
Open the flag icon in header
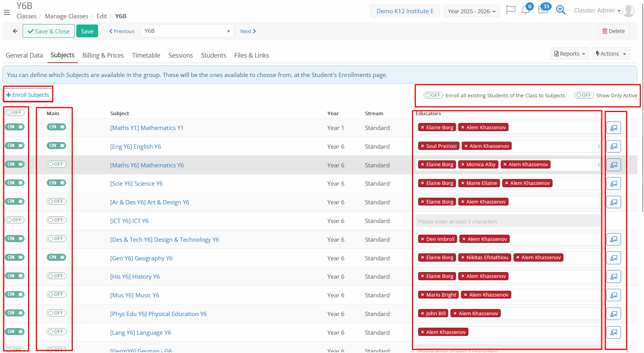click(x=510, y=10)
